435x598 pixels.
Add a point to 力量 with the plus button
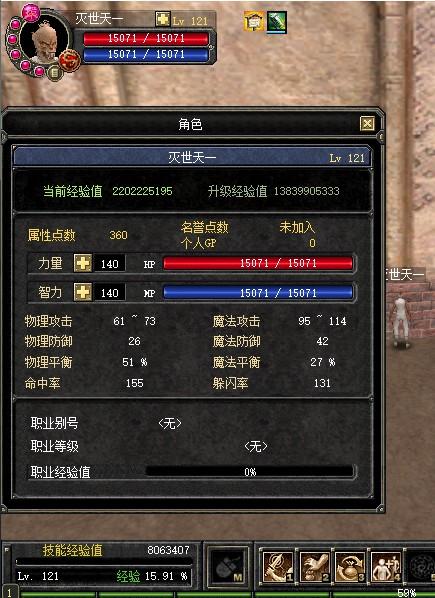click(x=83, y=263)
